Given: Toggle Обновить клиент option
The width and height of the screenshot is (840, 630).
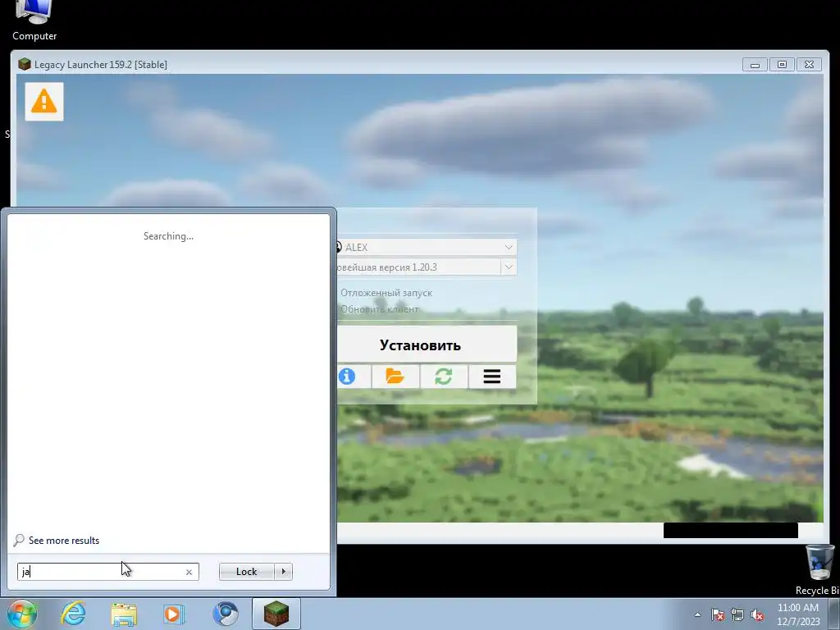Looking at the screenshot, I should 379,309.
